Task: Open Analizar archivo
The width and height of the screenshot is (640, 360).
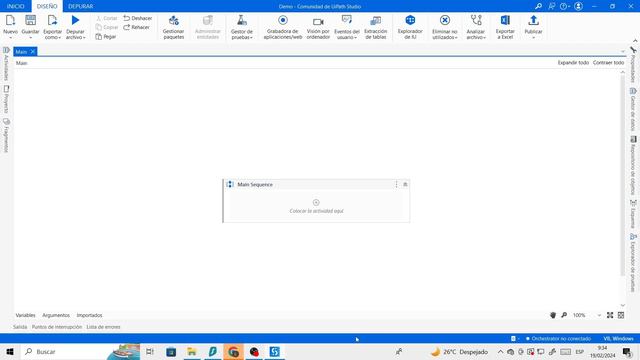Action: coord(476,27)
